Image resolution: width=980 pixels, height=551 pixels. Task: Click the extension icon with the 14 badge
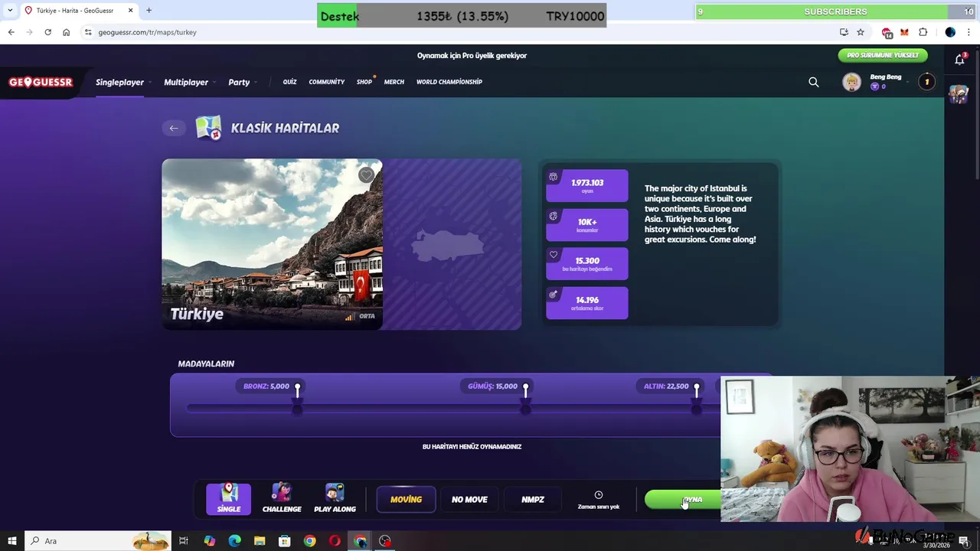887,32
